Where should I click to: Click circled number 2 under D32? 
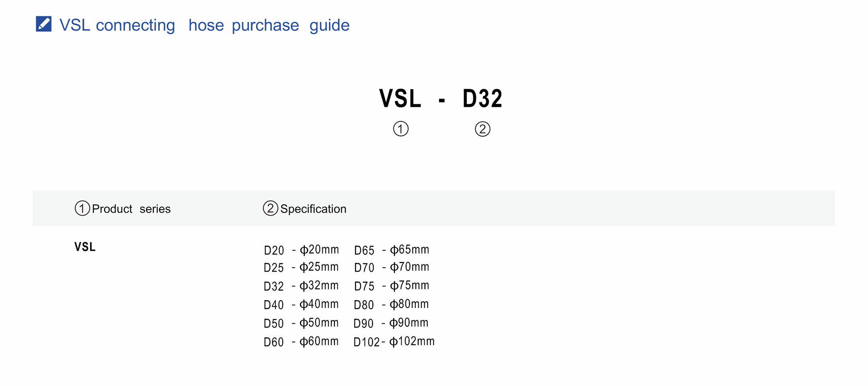click(482, 129)
